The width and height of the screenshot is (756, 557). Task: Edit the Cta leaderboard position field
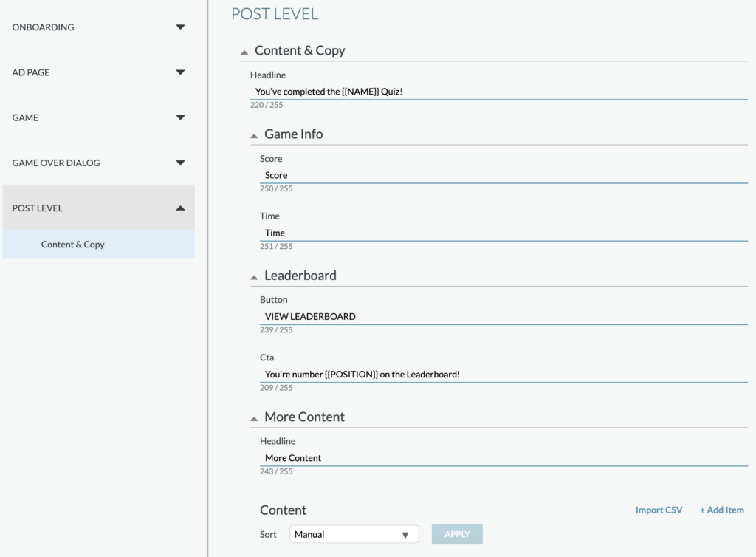(504, 375)
